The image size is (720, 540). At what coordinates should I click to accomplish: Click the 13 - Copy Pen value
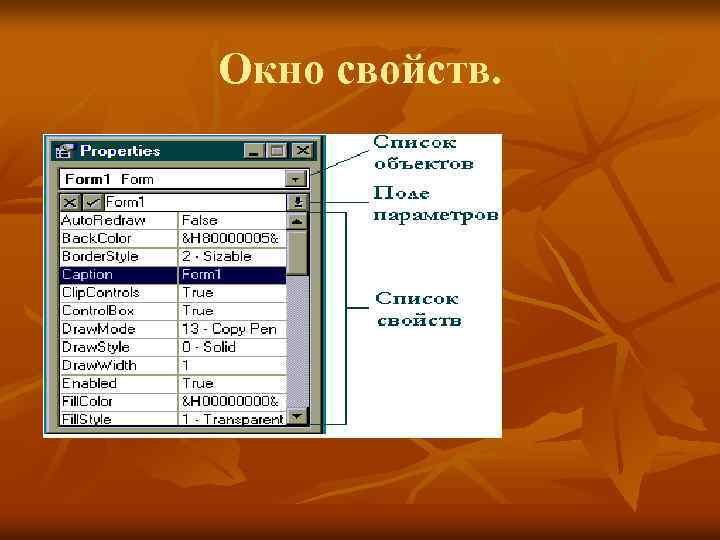pyautogui.click(x=232, y=329)
